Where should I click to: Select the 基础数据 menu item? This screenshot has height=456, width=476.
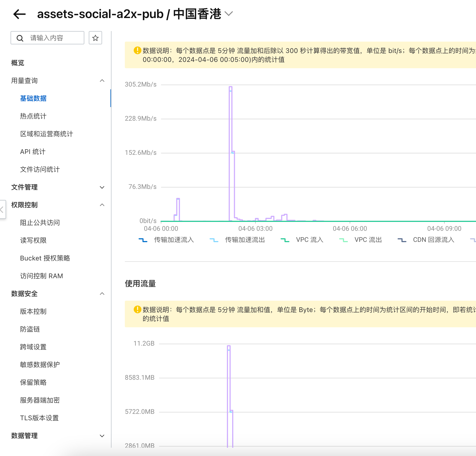pyautogui.click(x=33, y=98)
